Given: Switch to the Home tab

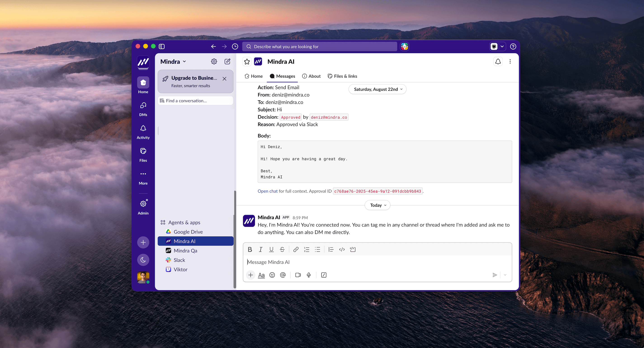Looking at the screenshot, I should tap(253, 76).
